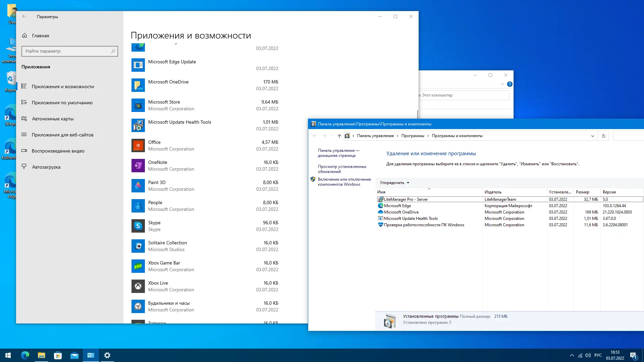Click Включение или отключение компонентов Windows
This screenshot has width=644, height=362.
tap(344, 182)
